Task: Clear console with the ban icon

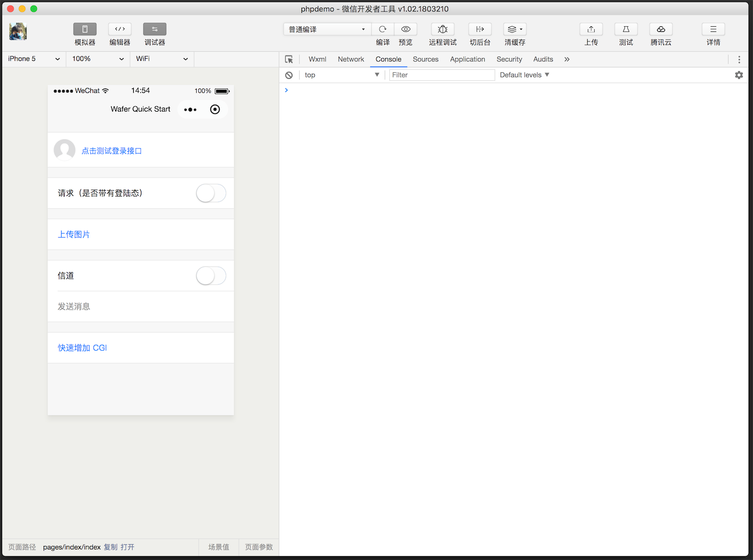Action: click(x=289, y=75)
